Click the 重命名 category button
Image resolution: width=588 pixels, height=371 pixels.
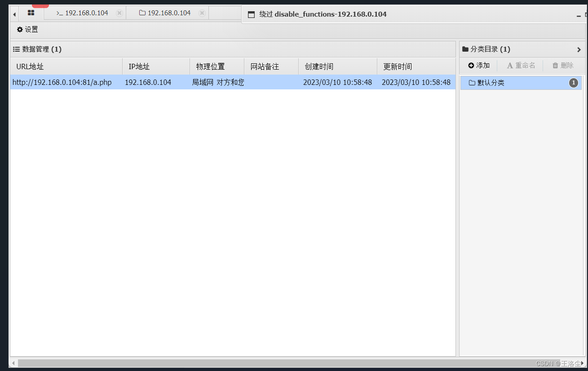(x=521, y=66)
